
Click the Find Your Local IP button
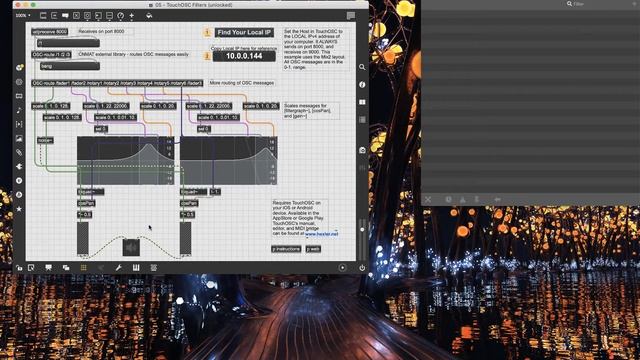[244, 32]
